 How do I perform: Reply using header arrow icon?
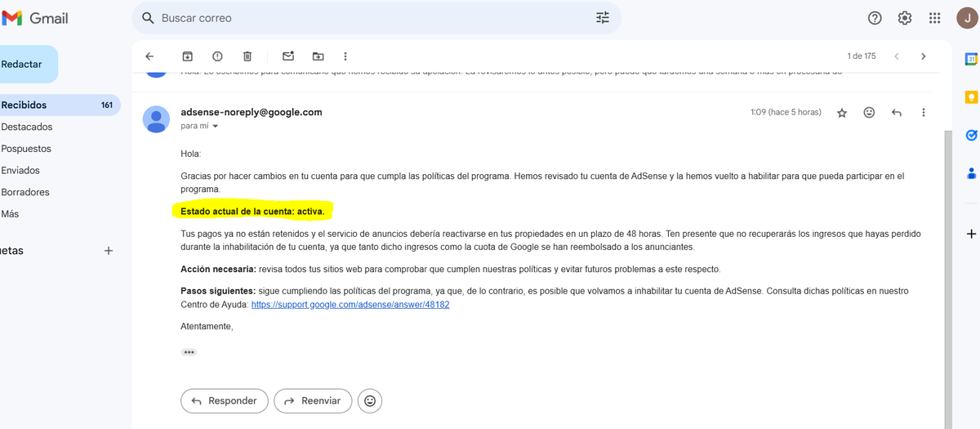click(897, 112)
